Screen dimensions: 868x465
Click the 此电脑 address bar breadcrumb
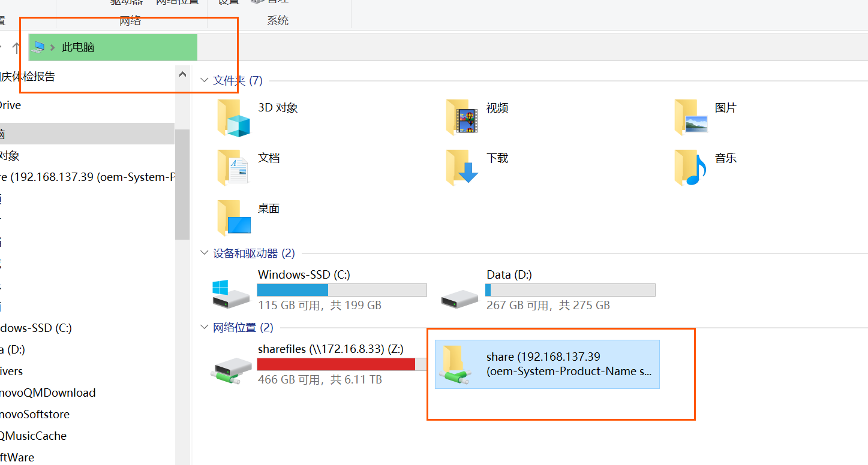[78, 47]
